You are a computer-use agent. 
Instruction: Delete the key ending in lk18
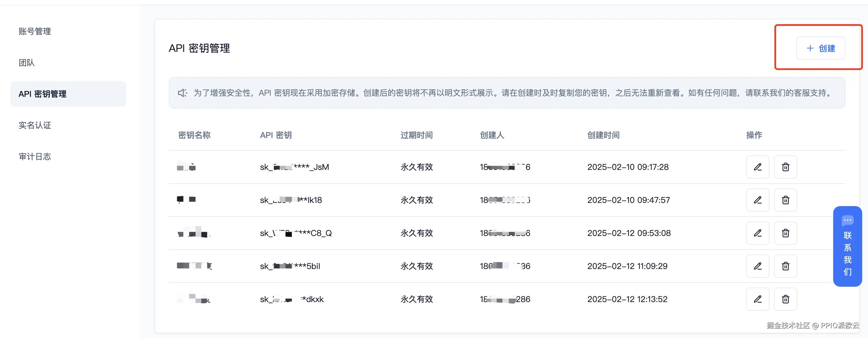tap(785, 200)
